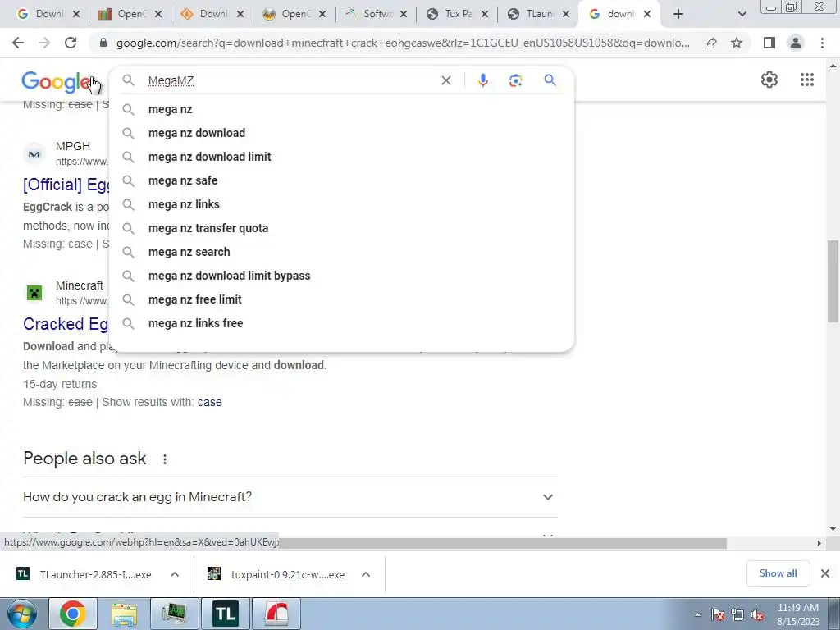Screen dimensions: 840x630
Task: Click the 'case' show results link
Action: coord(209,402)
